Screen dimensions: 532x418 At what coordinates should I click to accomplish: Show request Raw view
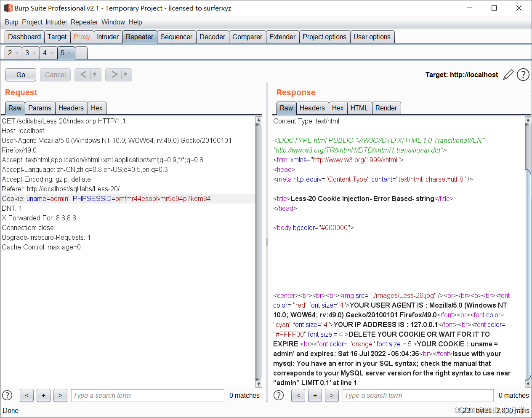pyautogui.click(x=15, y=108)
